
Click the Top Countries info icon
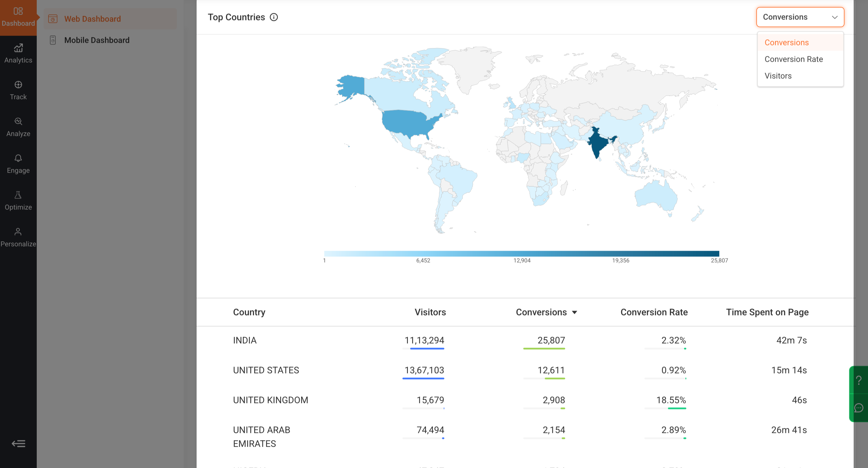click(274, 17)
